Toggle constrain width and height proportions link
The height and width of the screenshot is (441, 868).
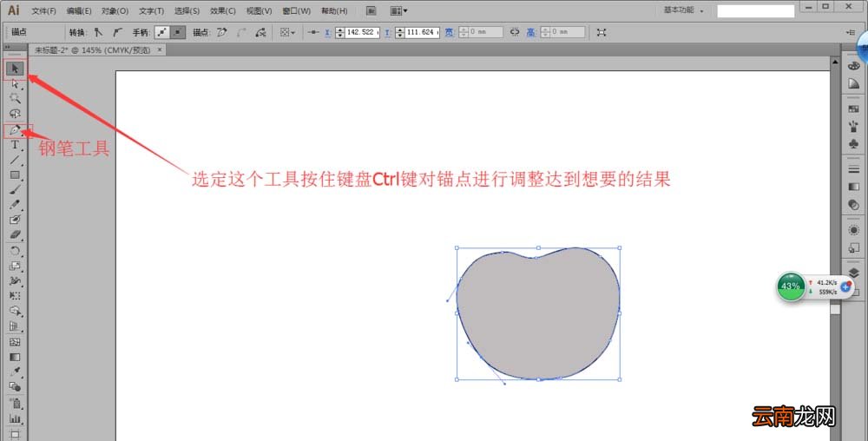point(515,33)
